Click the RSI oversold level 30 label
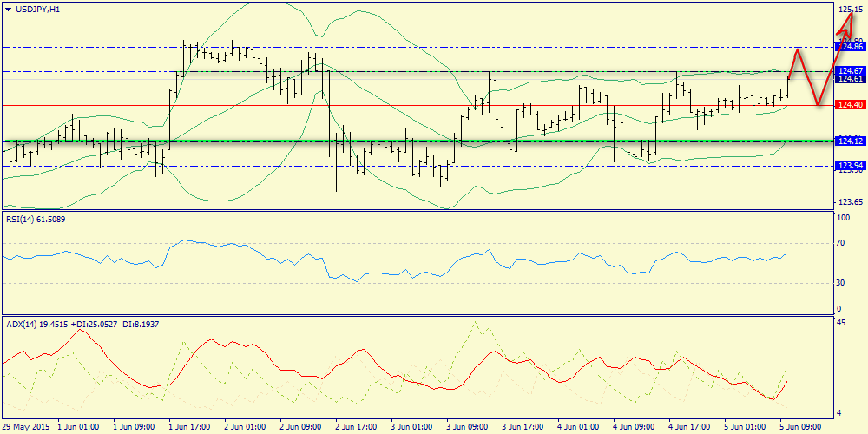Viewport: 868px width, 434px height. (x=842, y=283)
